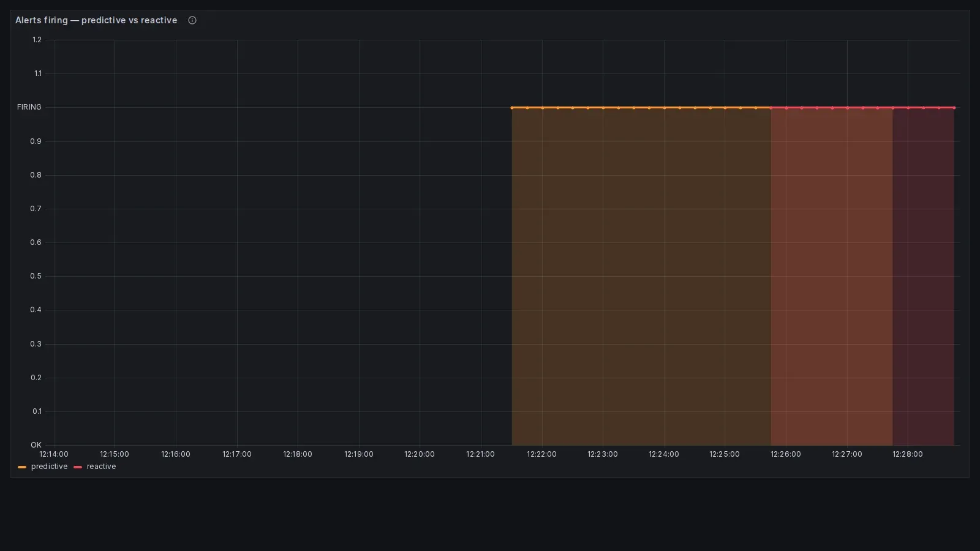Image resolution: width=980 pixels, height=551 pixels.
Task: Click the 12:23:00 time axis label
Action: (603, 454)
